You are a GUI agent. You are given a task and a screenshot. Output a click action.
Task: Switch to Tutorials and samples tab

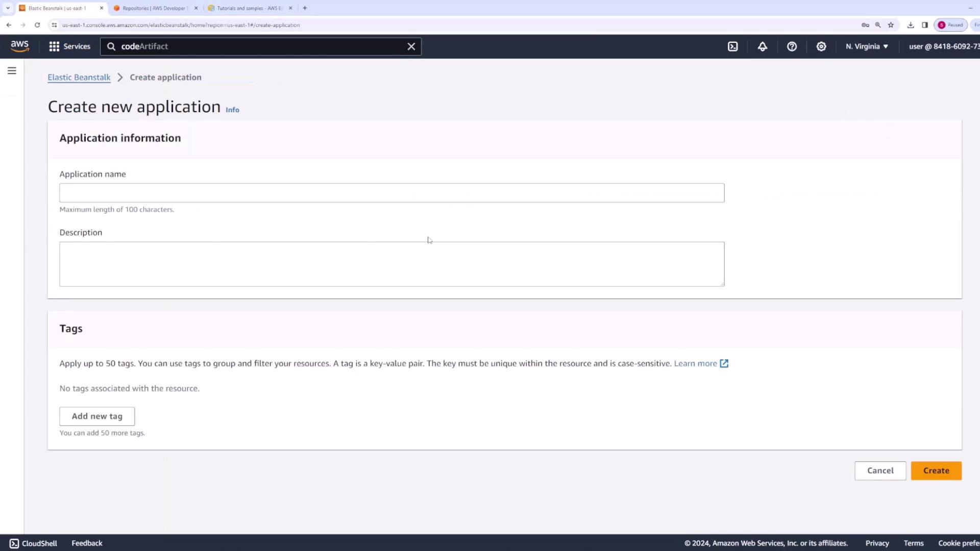(249, 8)
